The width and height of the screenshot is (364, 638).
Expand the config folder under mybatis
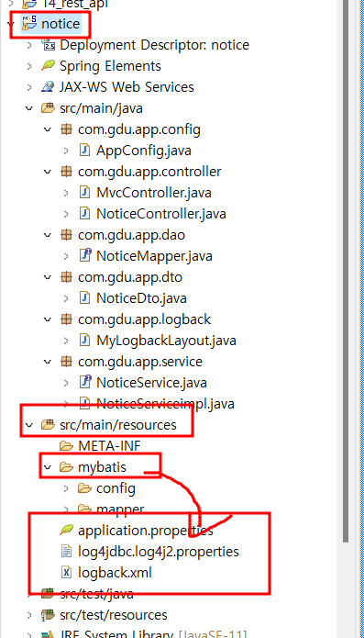(x=66, y=488)
